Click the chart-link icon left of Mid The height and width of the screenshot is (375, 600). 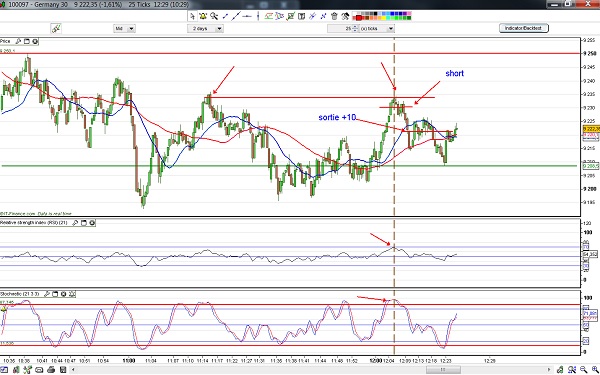coord(56,28)
